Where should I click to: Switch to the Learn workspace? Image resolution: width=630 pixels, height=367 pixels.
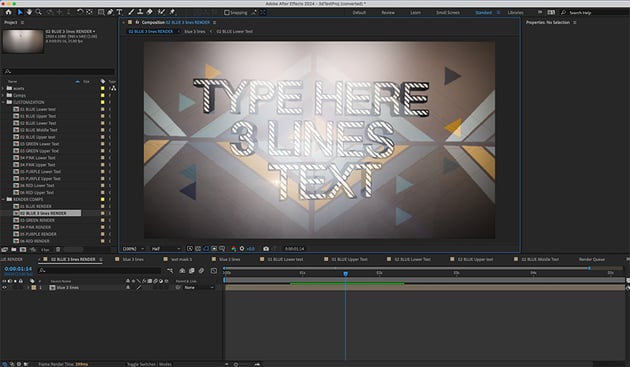click(415, 13)
